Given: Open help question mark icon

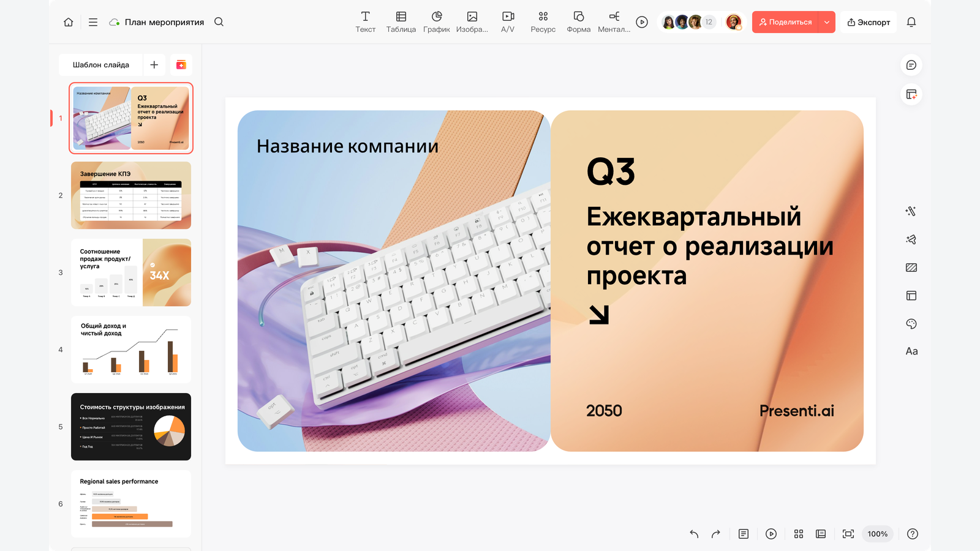Looking at the screenshot, I should pyautogui.click(x=913, y=534).
